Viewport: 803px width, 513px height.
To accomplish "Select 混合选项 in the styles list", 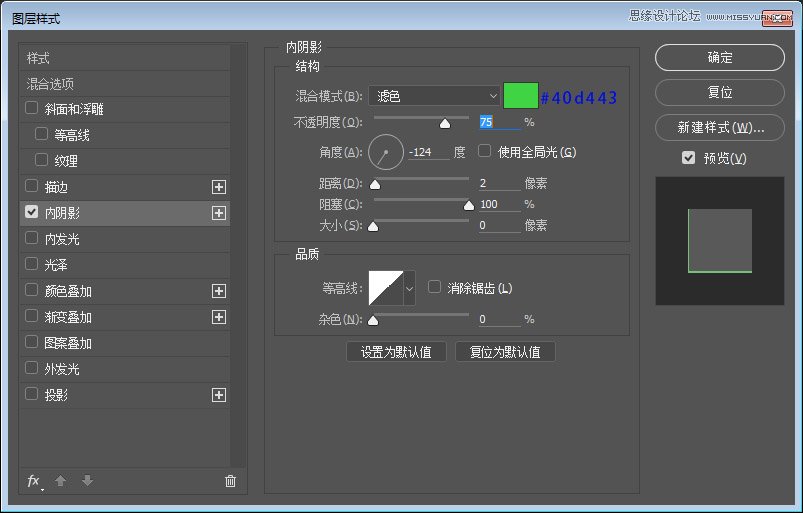I will [x=51, y=84].
